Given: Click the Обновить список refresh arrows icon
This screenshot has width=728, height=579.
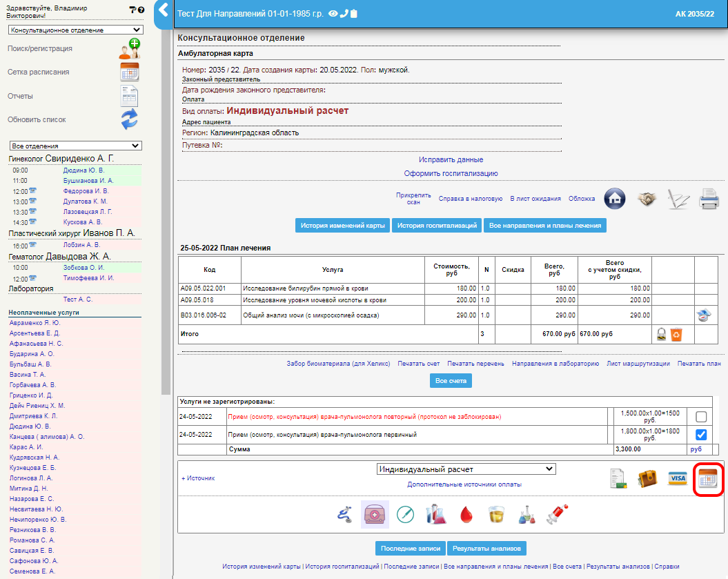Looking at the screenshot, I should coord(130,119).
